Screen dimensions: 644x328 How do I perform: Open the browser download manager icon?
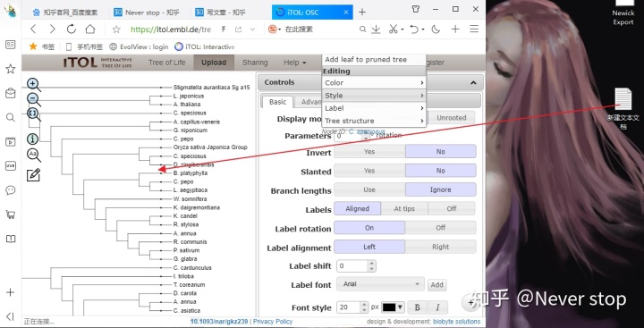pyautogui.click(x=376, y=29)
